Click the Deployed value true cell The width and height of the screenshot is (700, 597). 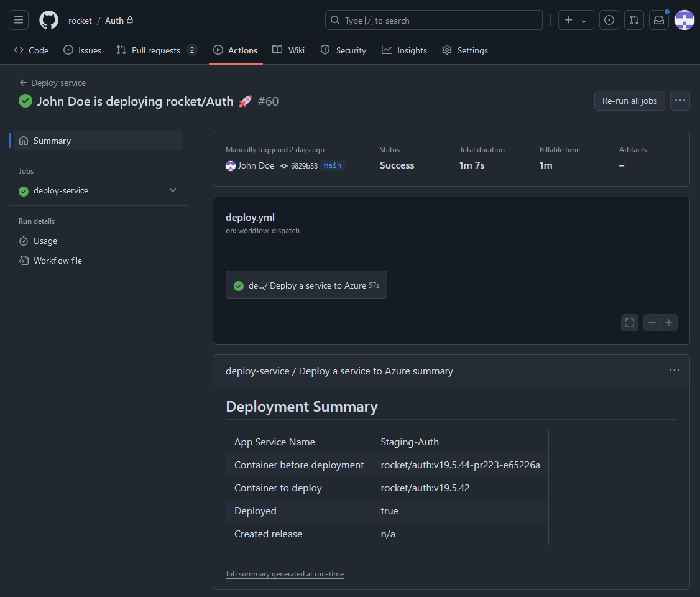click(460, 511)
